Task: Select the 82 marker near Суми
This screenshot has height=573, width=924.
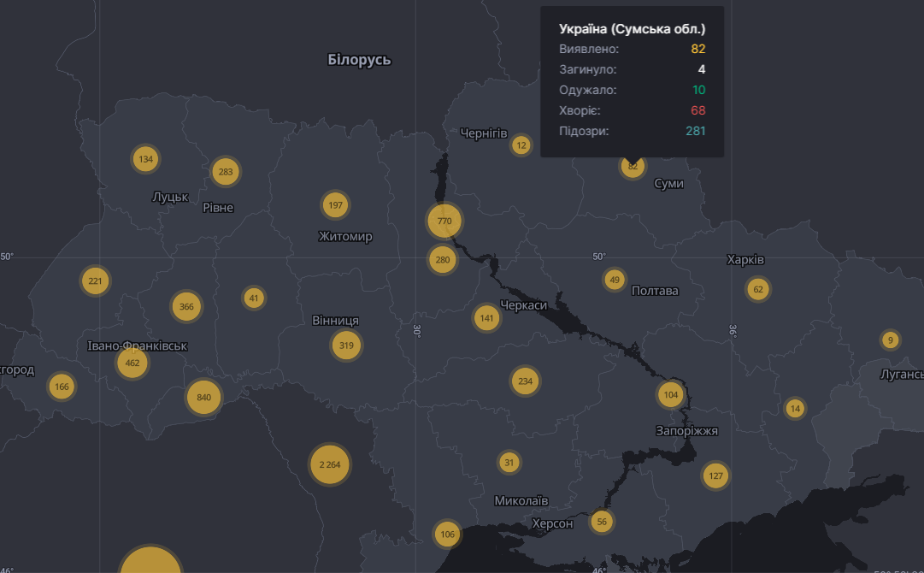Action: (633, 167)
